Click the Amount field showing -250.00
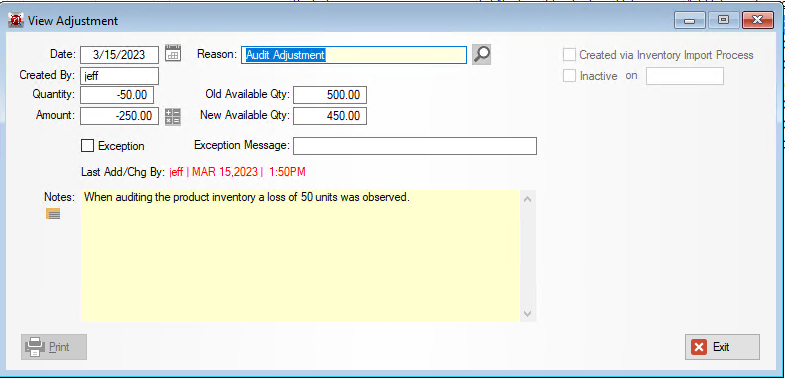The image size is (785, 378). click(x=120, y=116)
